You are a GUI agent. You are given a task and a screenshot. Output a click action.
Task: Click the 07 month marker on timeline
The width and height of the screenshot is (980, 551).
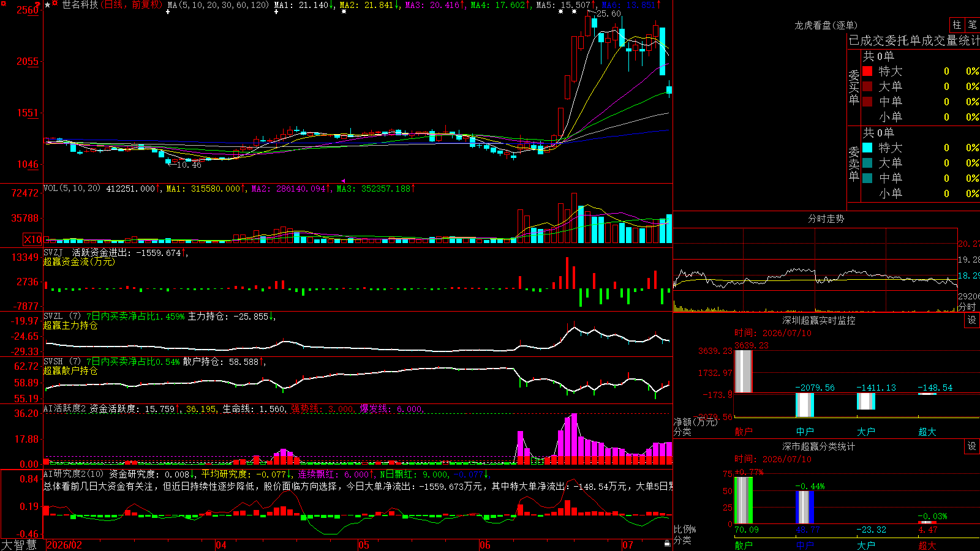click(628, 545)
